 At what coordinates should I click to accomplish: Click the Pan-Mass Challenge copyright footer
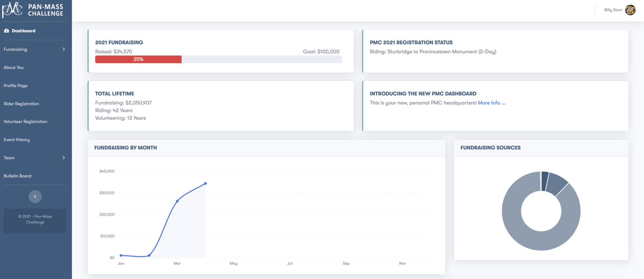(x=35, y=219)
